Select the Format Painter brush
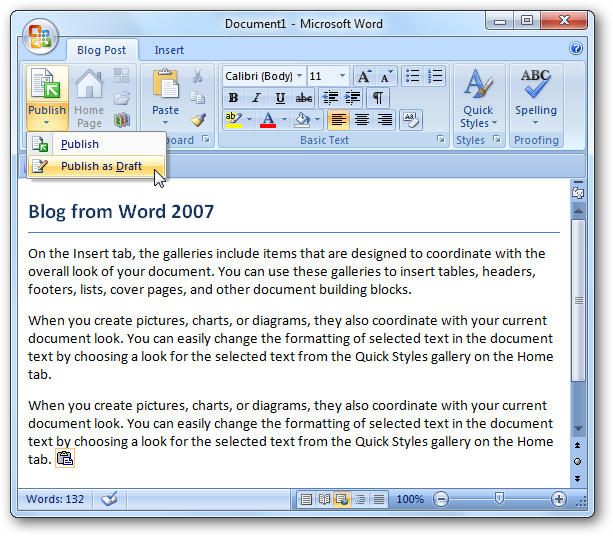The image size is (613, 536). tap(198, 120)
